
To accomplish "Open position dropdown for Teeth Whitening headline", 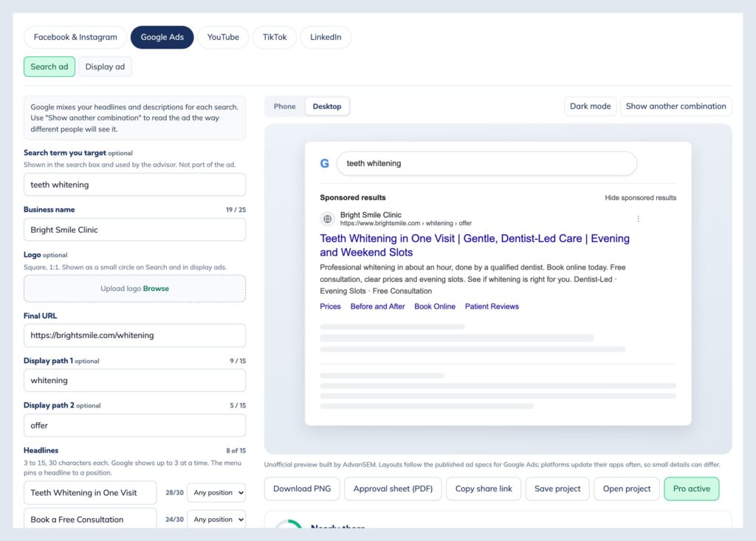I will pos(216,493).
